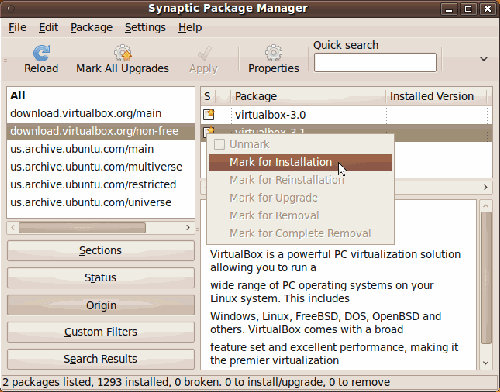Click the description pane vertical scrollbar thumb

486,278
